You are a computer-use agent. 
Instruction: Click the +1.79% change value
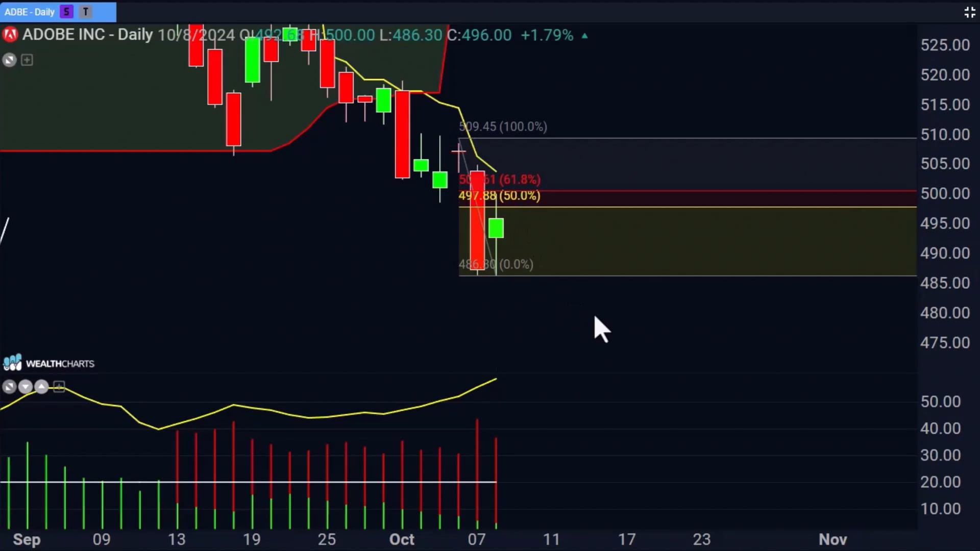[547, 35]
